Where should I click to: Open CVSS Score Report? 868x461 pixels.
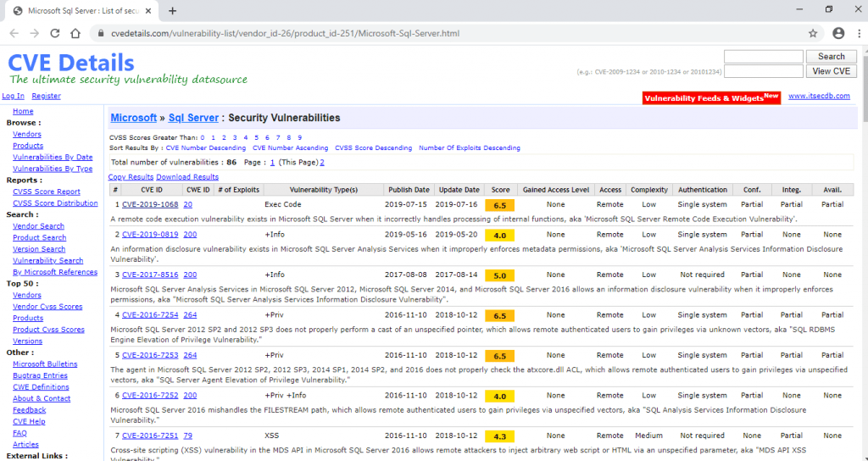pos(47,192)
